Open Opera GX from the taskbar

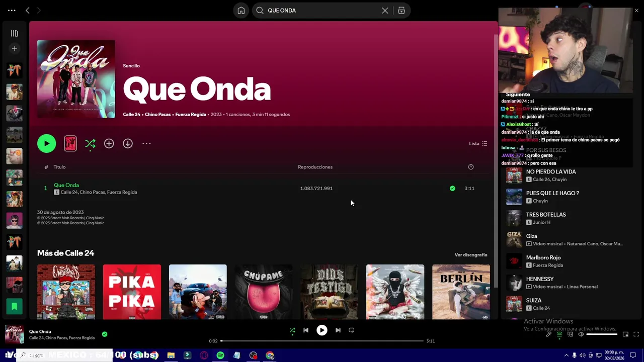pyautogui.click(x=204, y=355)
